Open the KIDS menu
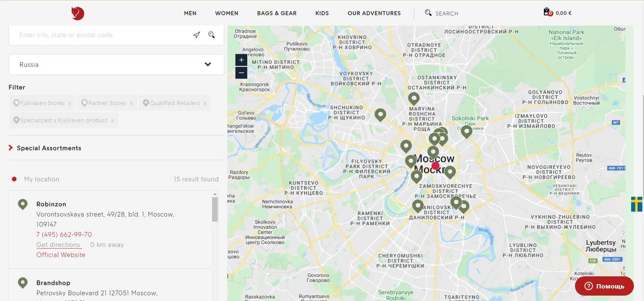Viewport: 644px width, 301px height. (x=322, y=13)
